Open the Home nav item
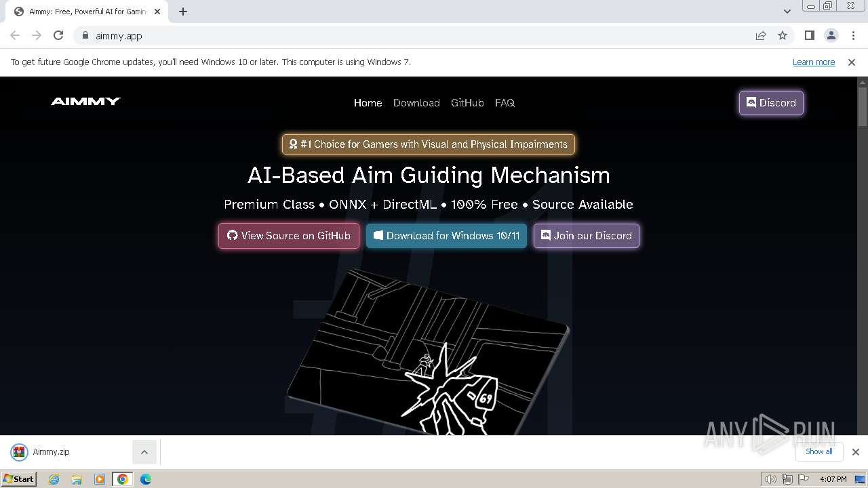Screen dimensions: 868x488 (368, 103)
